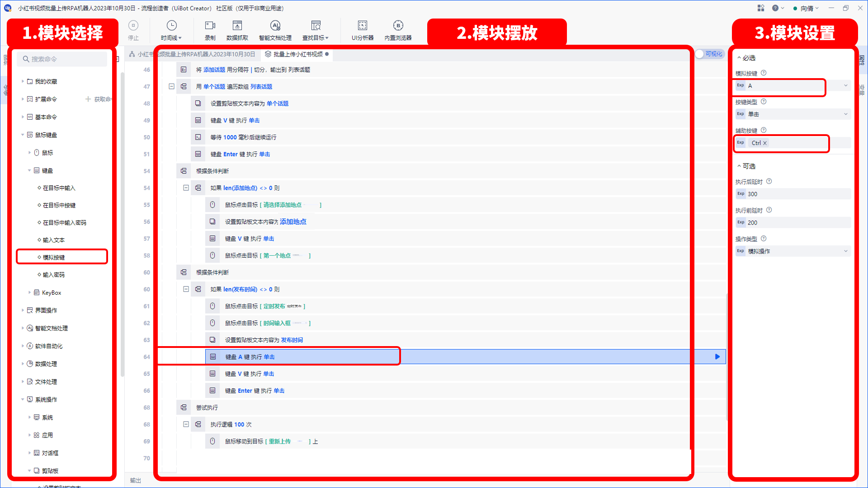Toggle Exp mode for 操作类型 field

(741, 251)
